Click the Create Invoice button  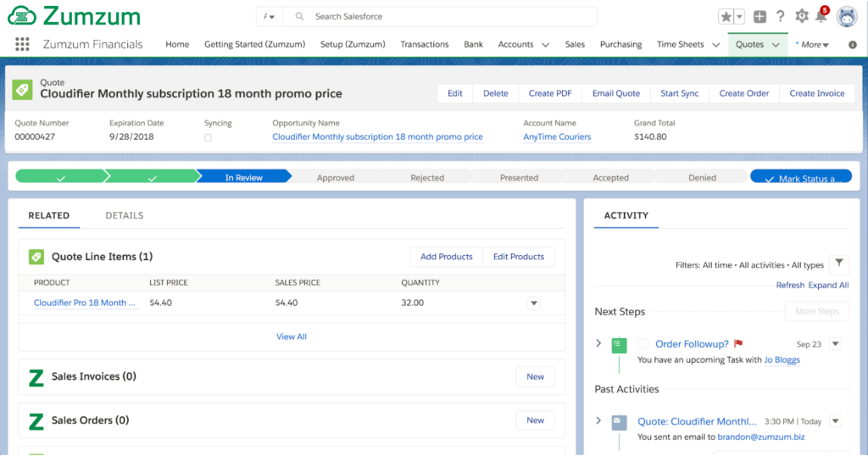(x=817, y=93)
